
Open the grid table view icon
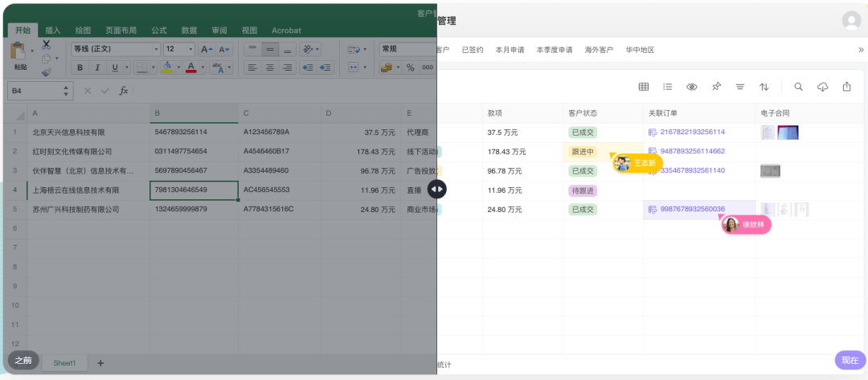point(644,87)
